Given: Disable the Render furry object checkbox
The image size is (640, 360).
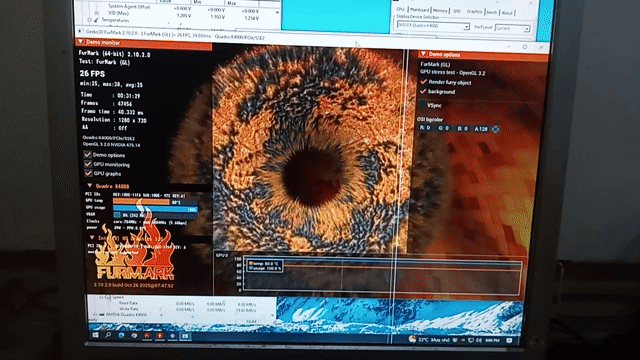Looking at the screenshot, I should click(x=424, y=82).
